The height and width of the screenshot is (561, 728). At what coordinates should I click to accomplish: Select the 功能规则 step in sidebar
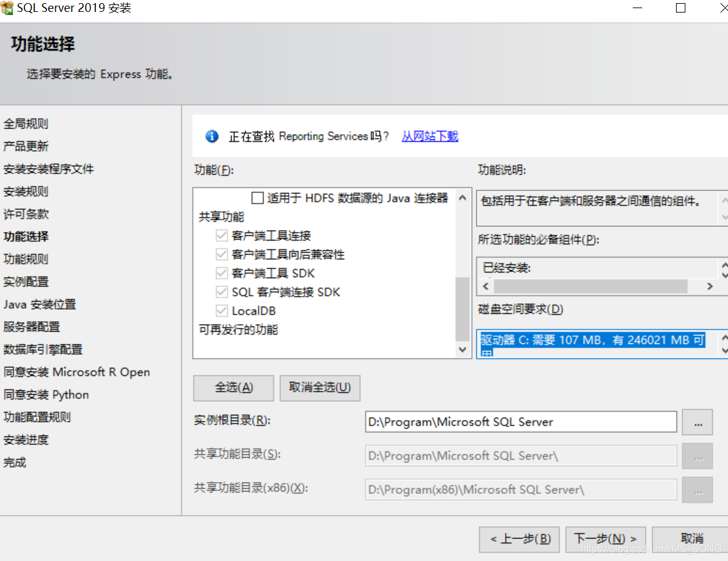point(26,259)
